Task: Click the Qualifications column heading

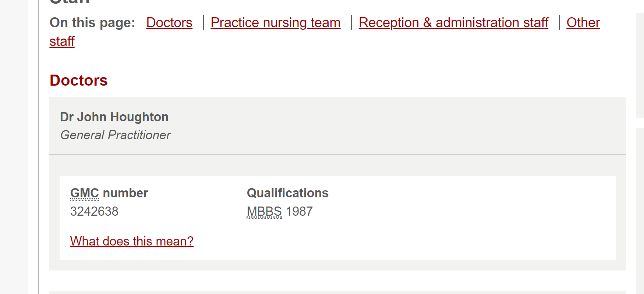Action: pos(287,193)
